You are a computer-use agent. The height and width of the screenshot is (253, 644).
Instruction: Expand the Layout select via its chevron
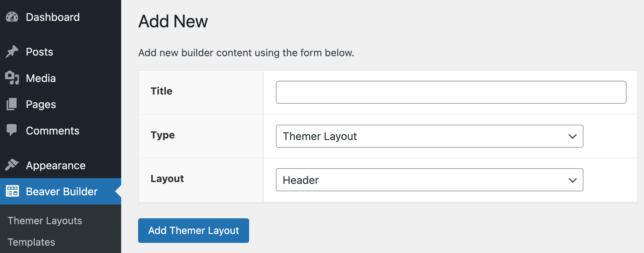(572, 180)
